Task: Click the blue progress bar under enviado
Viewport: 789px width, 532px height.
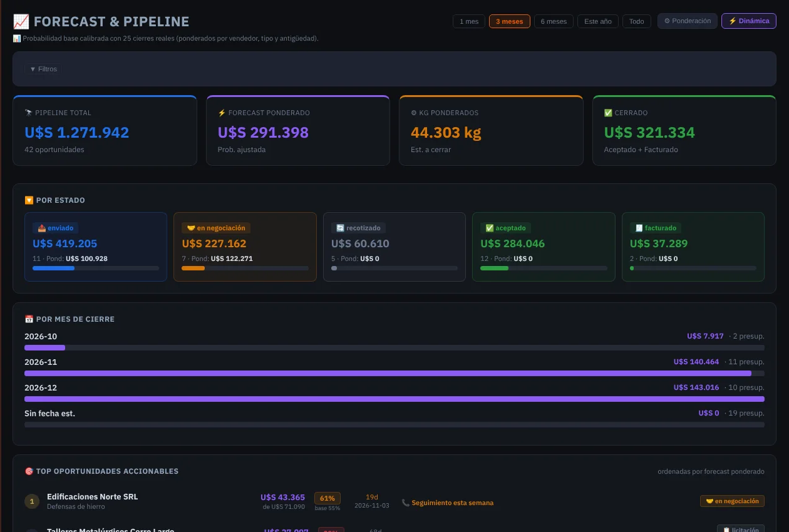Action: coord(53,269)
